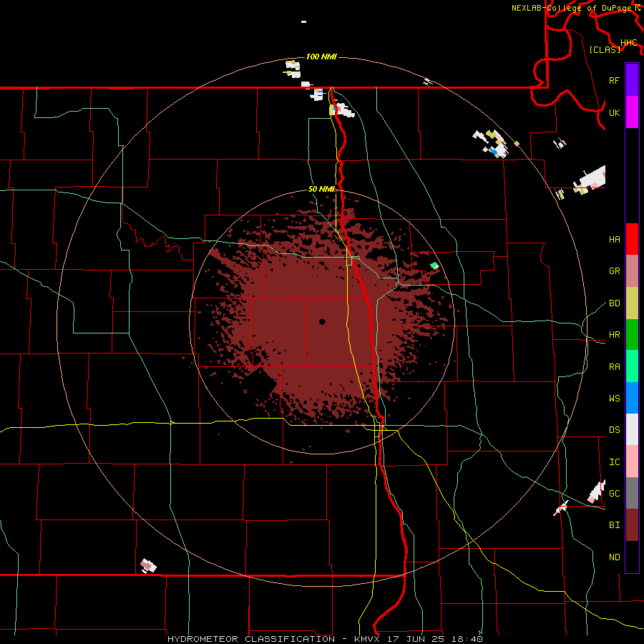Click the red HA color swatch in legend
The height and width of the screenshot is (644, 644).
(x=632, y=239)
